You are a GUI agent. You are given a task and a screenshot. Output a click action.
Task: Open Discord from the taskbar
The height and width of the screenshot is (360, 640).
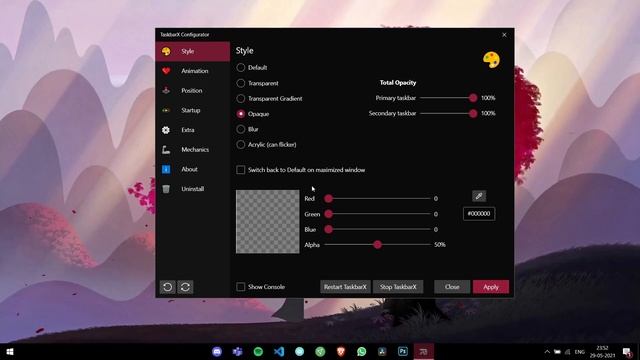point(217,351)
